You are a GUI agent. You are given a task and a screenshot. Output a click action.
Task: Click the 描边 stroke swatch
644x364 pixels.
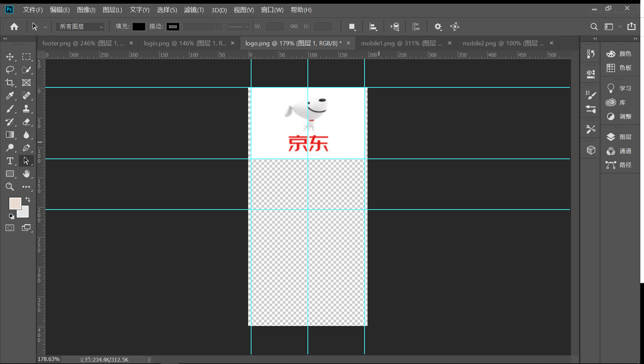pos(173,27)
